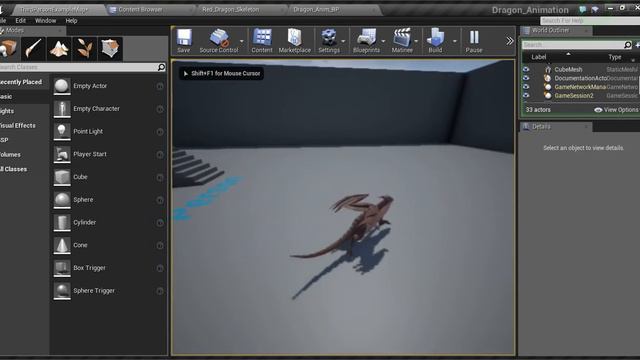Select Cone in place list
Image resolution: width=640 pixels, height=360 pixels.
point(109,245)
